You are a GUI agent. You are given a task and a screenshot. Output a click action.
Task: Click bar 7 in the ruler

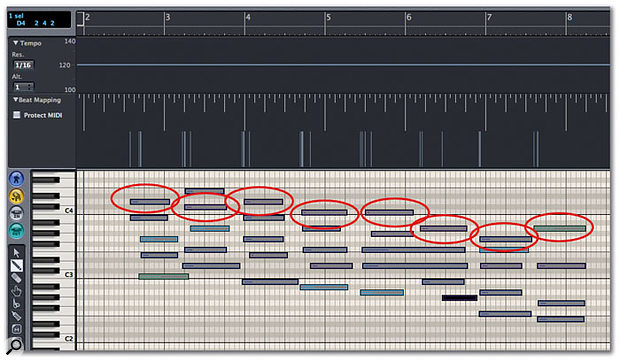tap(489, 17)
